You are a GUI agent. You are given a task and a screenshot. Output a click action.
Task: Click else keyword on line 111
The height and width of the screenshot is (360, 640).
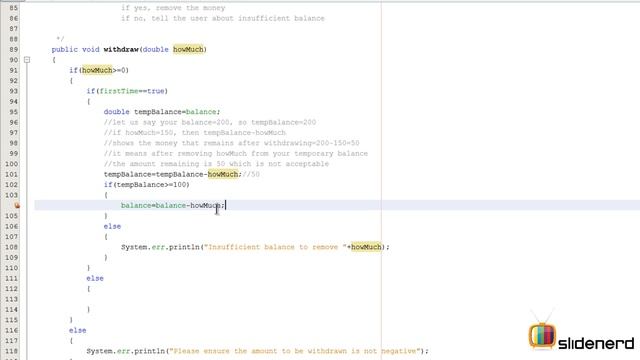(95, 278)
